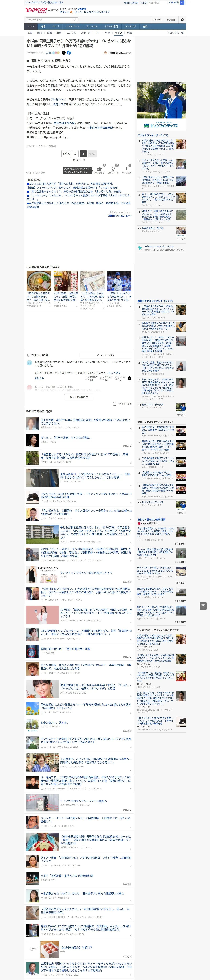Screen dimensions: 210x980
Task: Click the back-to-top arrow button
Action: click(203, 606)
